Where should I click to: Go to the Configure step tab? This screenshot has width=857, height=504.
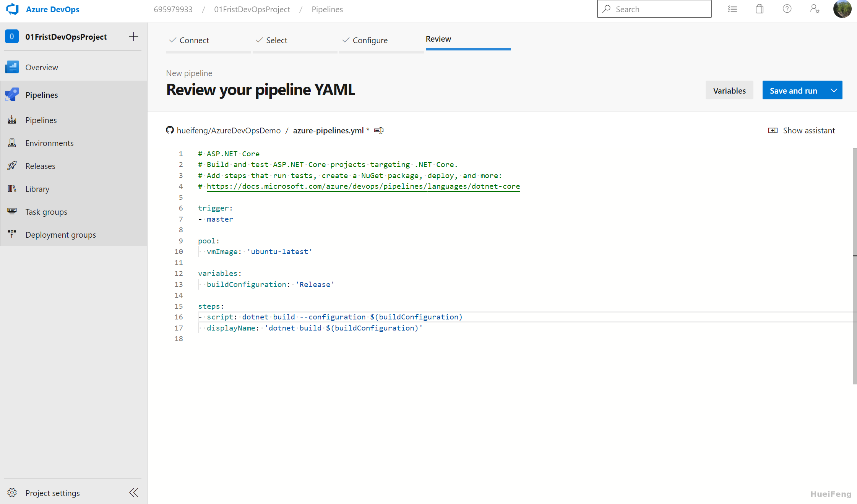click(x=381, y=41)
